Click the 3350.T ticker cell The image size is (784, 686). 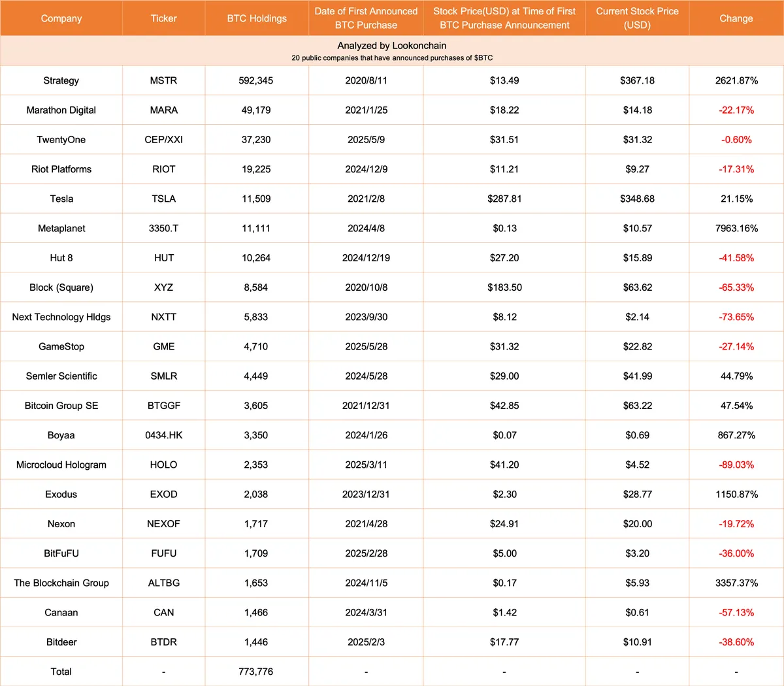coord(163,228)
